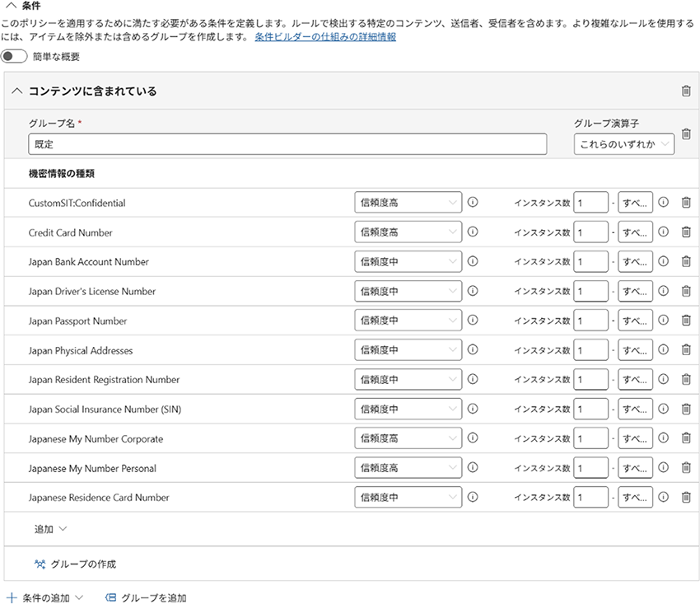700x604 pixels.
Task: Click the グループの作成 icon
Action: click(40, 564)
